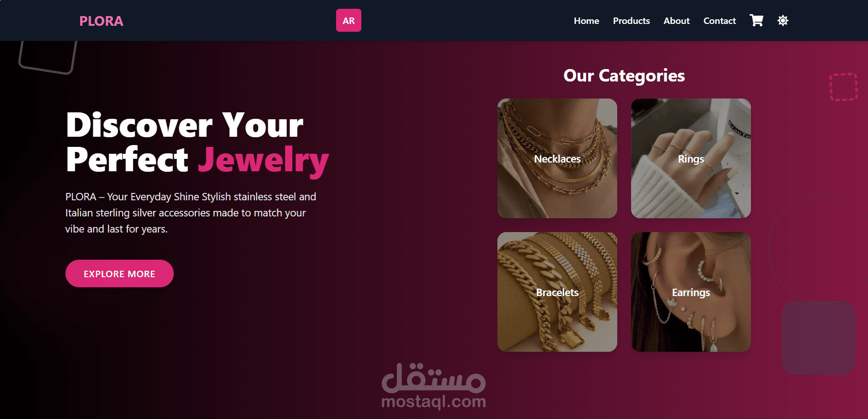Click the pink Jewelry headline word

click(263, 160)
